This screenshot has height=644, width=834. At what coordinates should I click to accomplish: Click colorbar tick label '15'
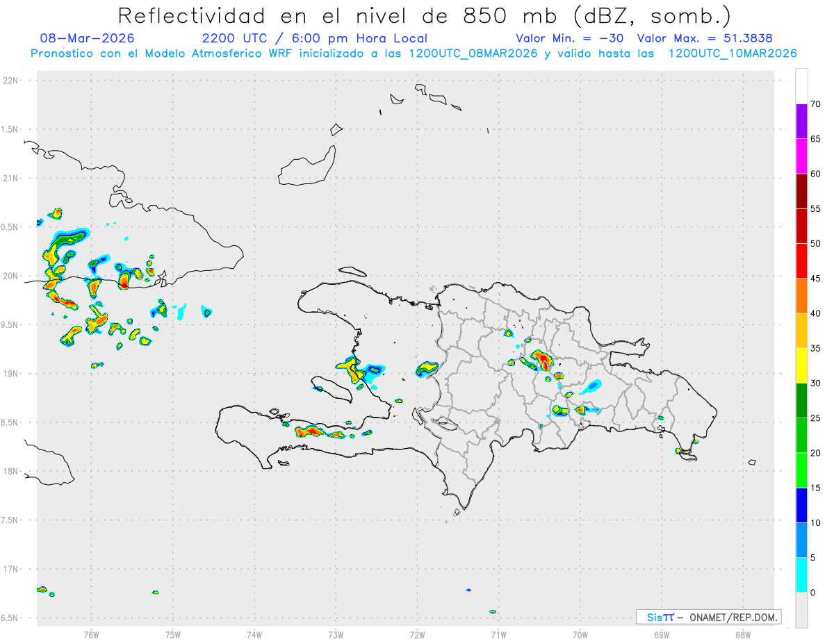pyautogui.click(x=815, y=488)
